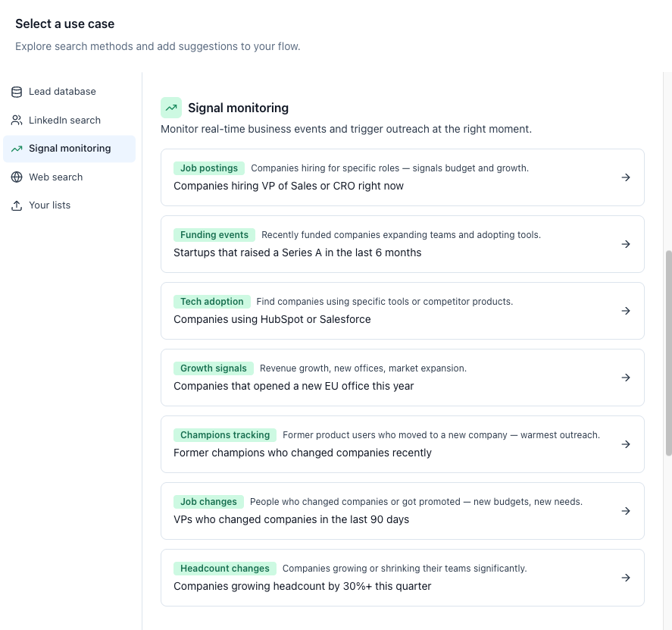Viewport: 672px width, 630px height.
Task: Click the arrow on Job changes card
Action: click(626, 511)
